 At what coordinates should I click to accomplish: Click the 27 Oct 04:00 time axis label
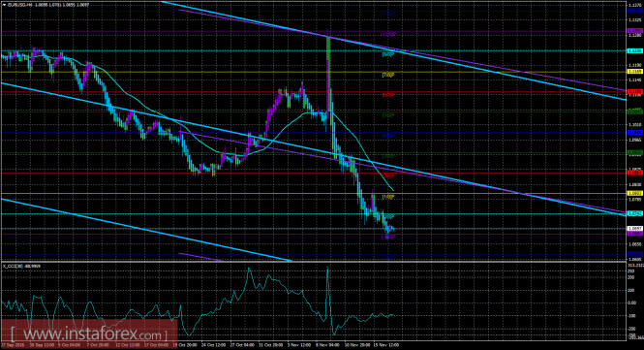tap(243, 344)
